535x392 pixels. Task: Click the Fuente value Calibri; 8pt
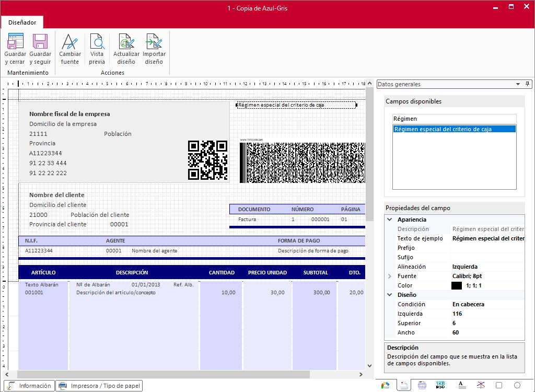(488, 276)
